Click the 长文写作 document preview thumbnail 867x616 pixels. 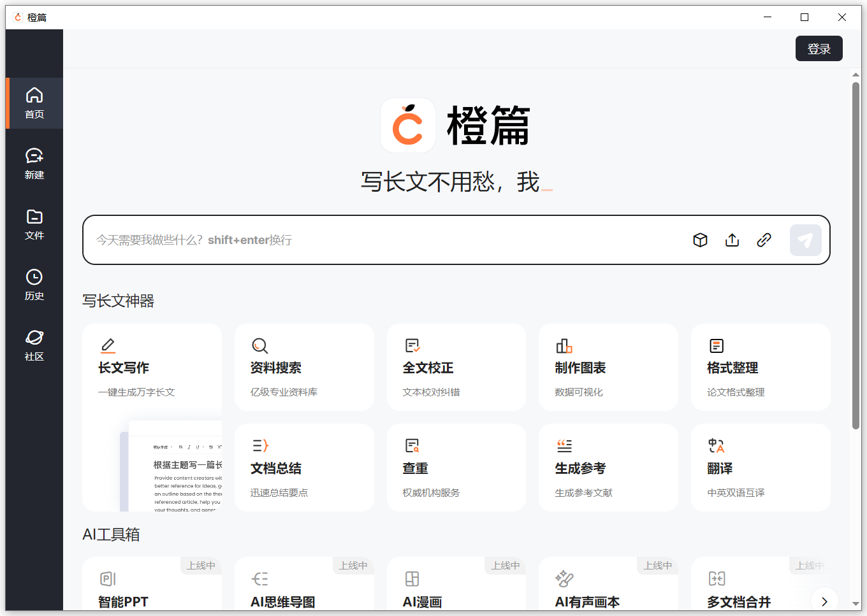(171, 466)
